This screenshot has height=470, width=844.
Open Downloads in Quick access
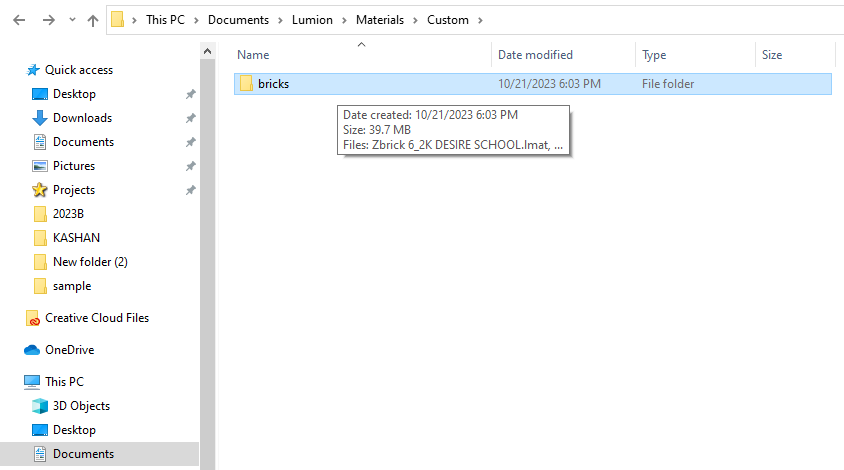82,118
